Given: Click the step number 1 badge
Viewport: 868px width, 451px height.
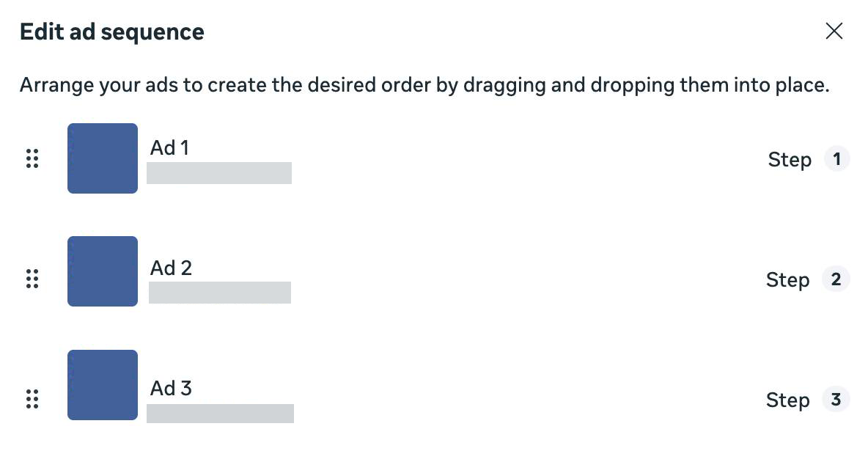Looking at the screenshot, I should pos(836,159).
